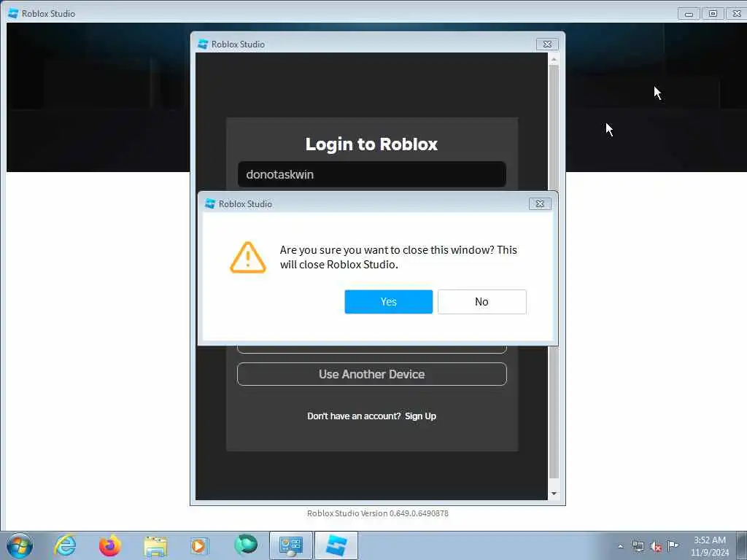The height and width of the screenshot is (560, 747).
Task: Open Windows Explorer folder from the taskbar
Action: coord(155,546)
